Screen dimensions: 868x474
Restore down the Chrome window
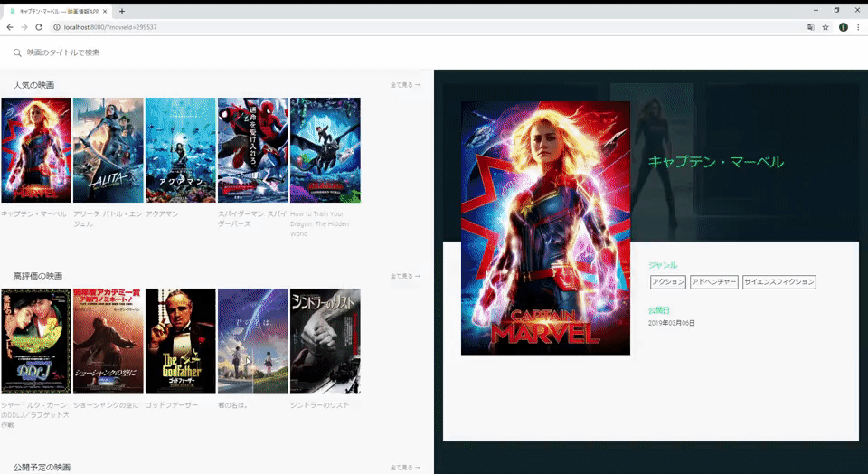(x=836, y=11)
